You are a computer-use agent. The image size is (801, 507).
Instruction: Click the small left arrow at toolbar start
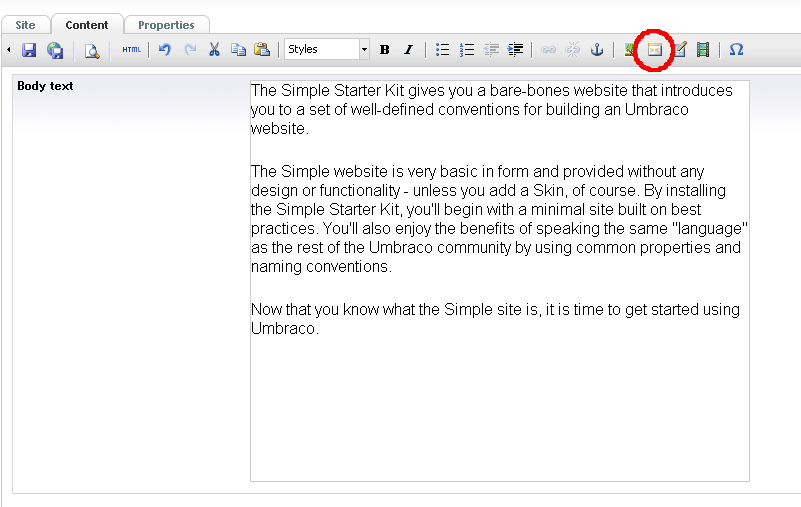(9, 50)
